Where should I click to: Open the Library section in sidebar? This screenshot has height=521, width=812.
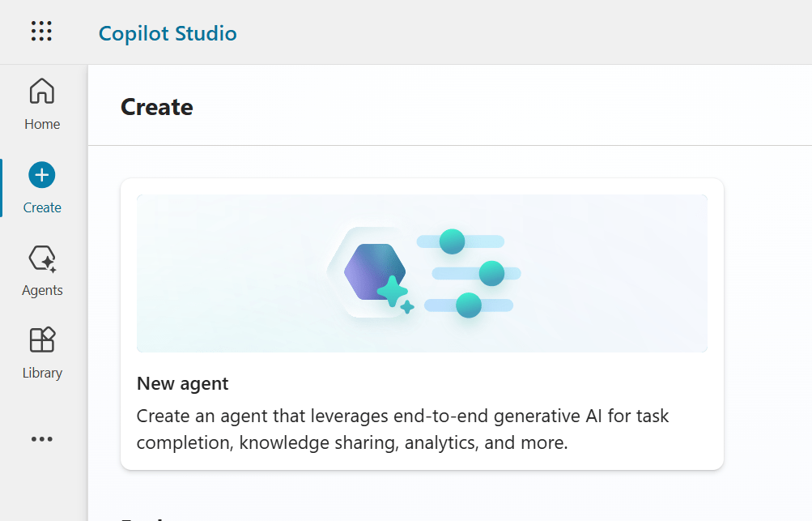42,353
